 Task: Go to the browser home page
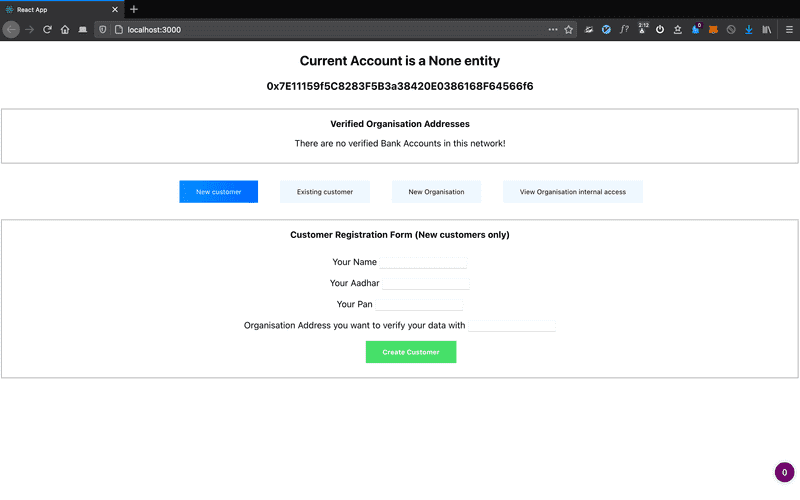pyautogui.click(x=65, y=30)
